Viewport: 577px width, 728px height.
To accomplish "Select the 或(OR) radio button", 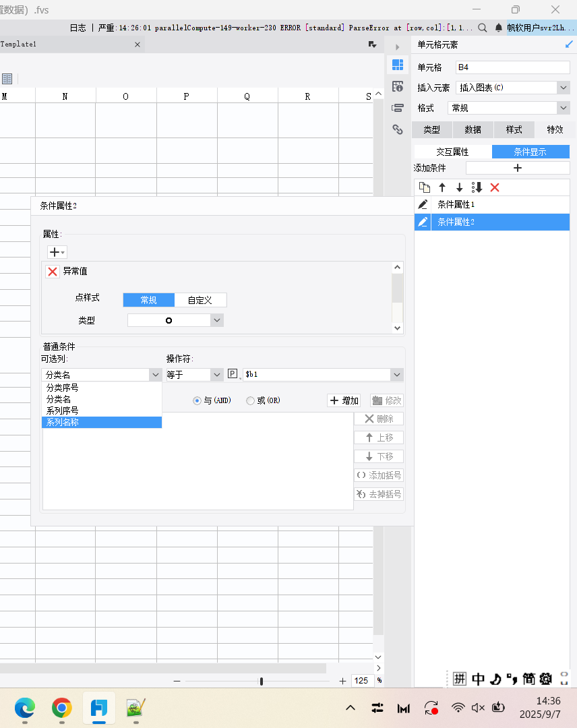I will click(x=251, y=400).
